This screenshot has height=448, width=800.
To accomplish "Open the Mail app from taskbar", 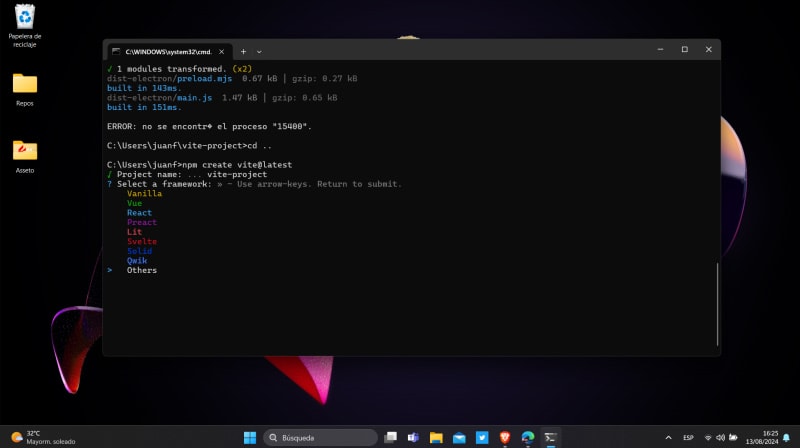I will pyautogui.click(x=459, y=437).
